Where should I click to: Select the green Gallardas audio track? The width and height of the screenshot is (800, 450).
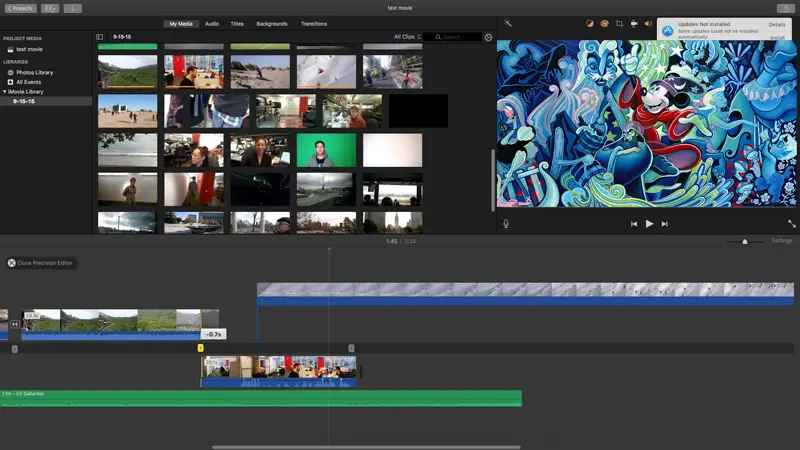click(261, 398)
